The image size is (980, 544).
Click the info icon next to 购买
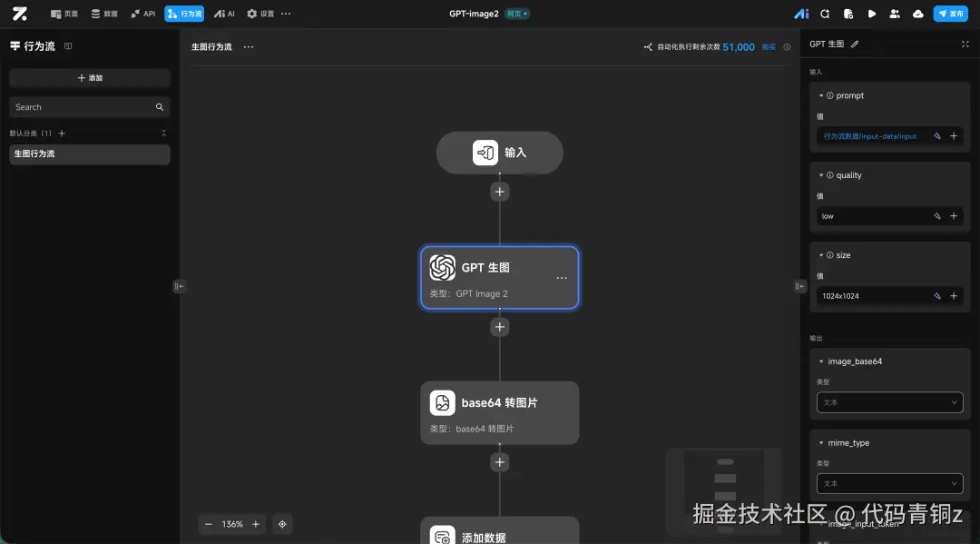click(787, 47)
